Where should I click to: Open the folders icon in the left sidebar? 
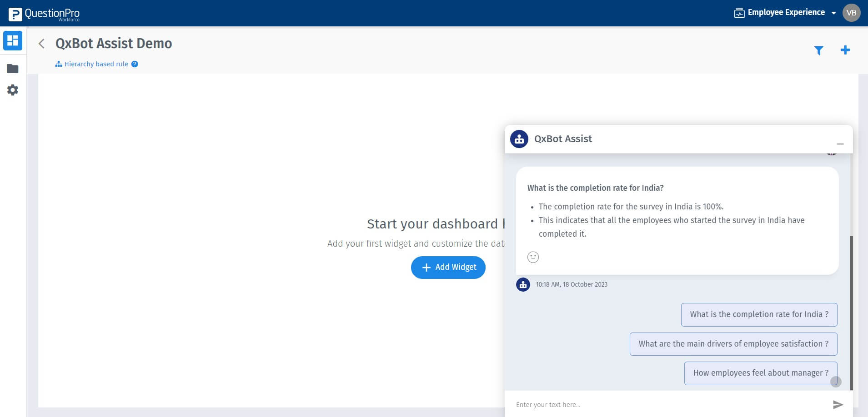pyautogui.click(x=12, y=68)
